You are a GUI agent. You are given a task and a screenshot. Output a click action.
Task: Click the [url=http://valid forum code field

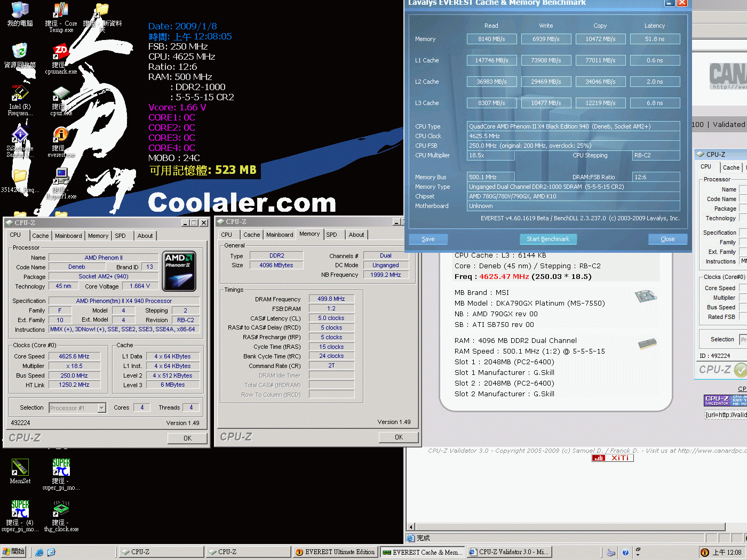pyautogui.click(x=726, y=415)
